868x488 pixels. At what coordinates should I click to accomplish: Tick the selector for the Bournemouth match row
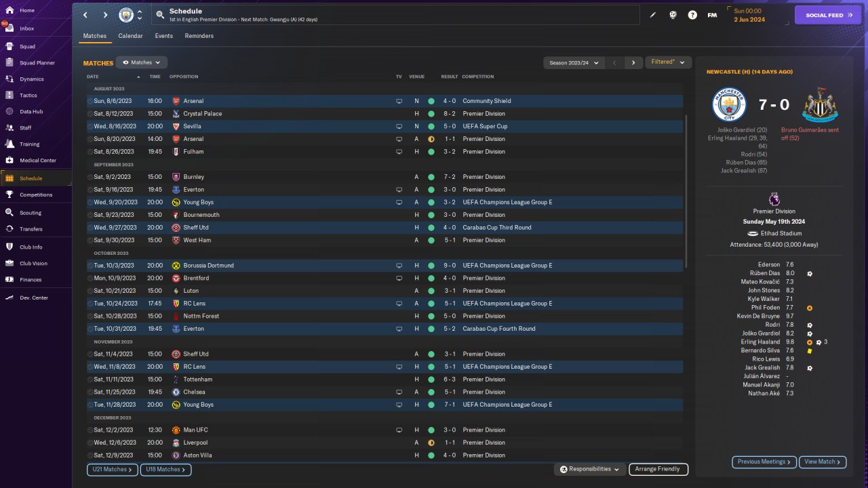point(90,215)
